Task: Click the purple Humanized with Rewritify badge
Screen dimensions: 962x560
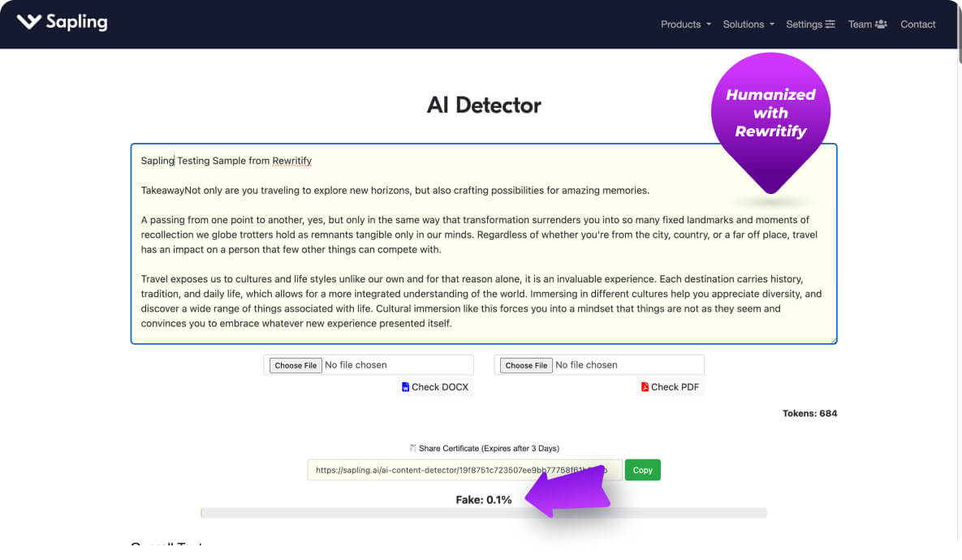Action: (770, 112)
